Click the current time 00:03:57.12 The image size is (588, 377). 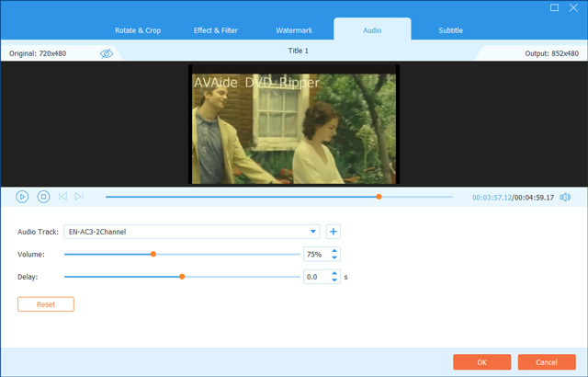pos(492,198)
